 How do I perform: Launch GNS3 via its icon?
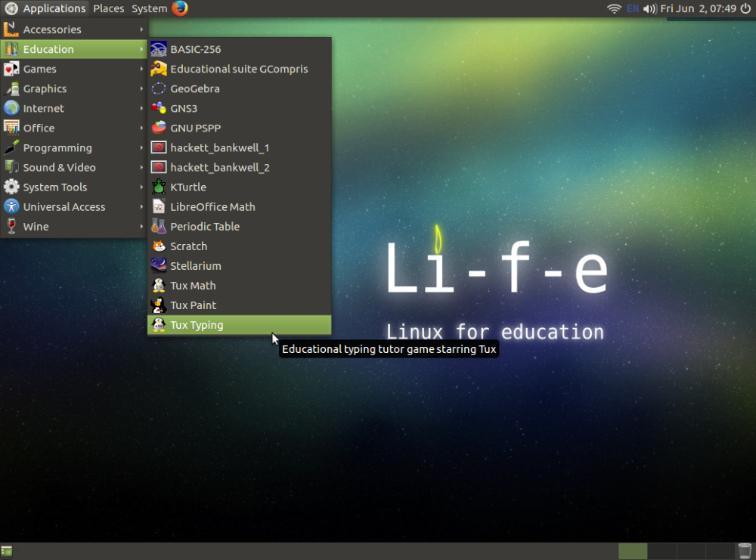coord(159,108)
